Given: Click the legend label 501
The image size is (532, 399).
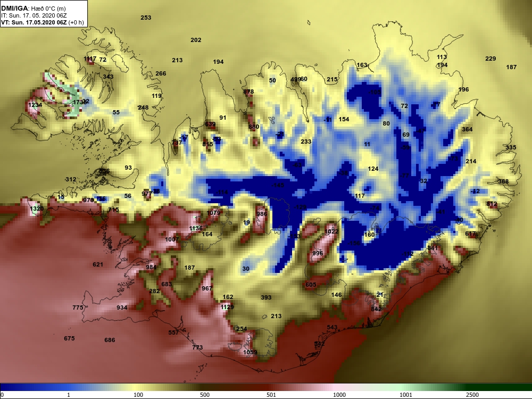Looking at the screenshot, I should 271,395.
